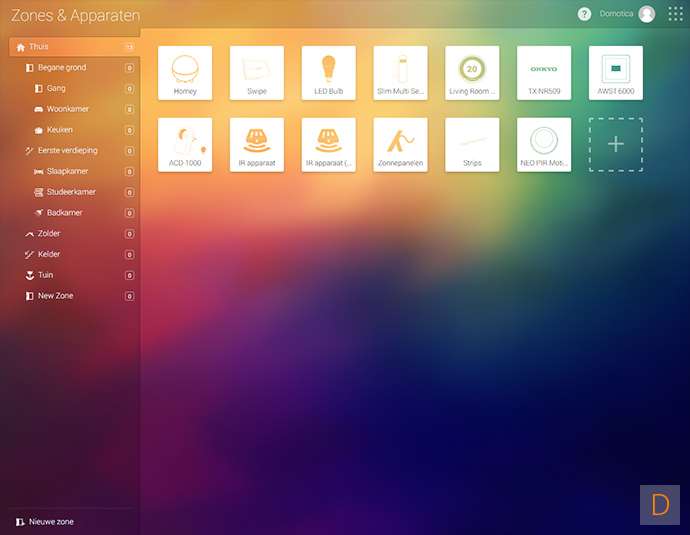Open the first IR apparaat tile
The height and width of the screenshot is (535, 690).
tap(257, 145)
